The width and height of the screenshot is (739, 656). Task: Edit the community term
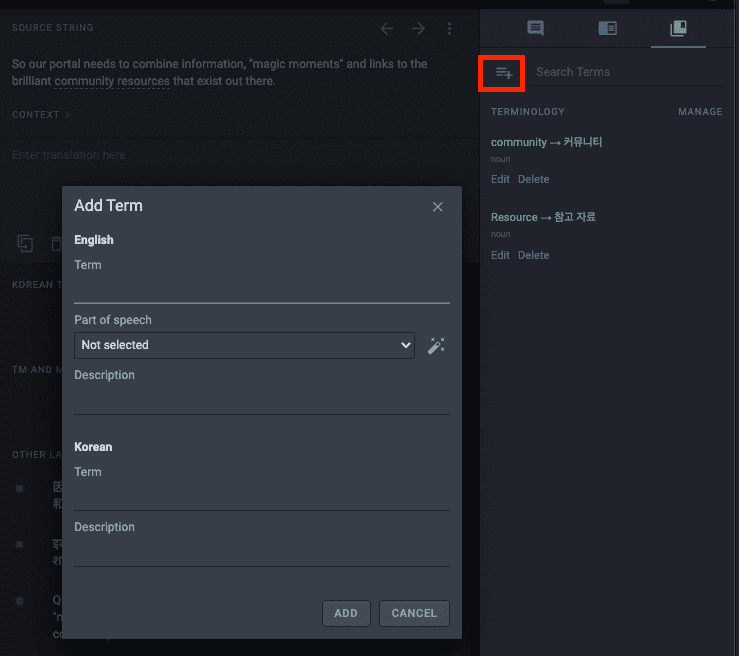coord(500,179)
